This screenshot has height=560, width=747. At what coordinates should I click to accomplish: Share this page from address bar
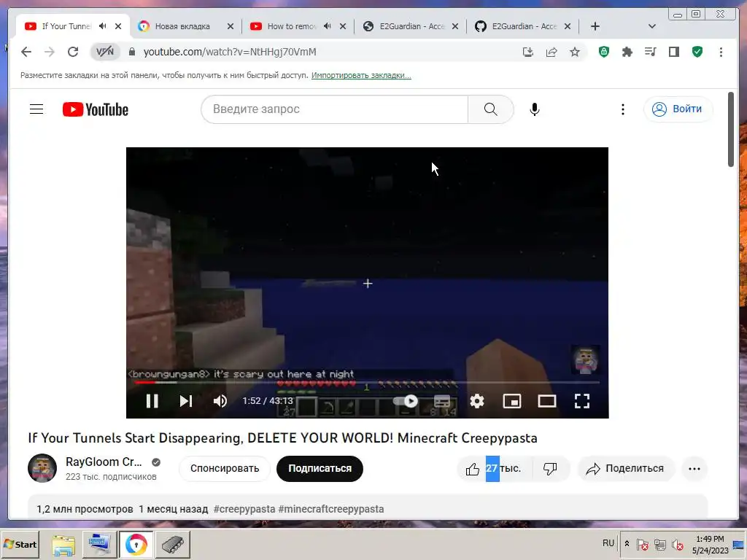coord(551,52)
